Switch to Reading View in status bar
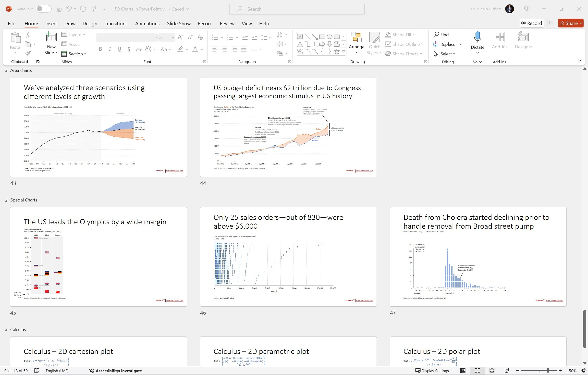This screenshot has height=375, width=588. 492,371
